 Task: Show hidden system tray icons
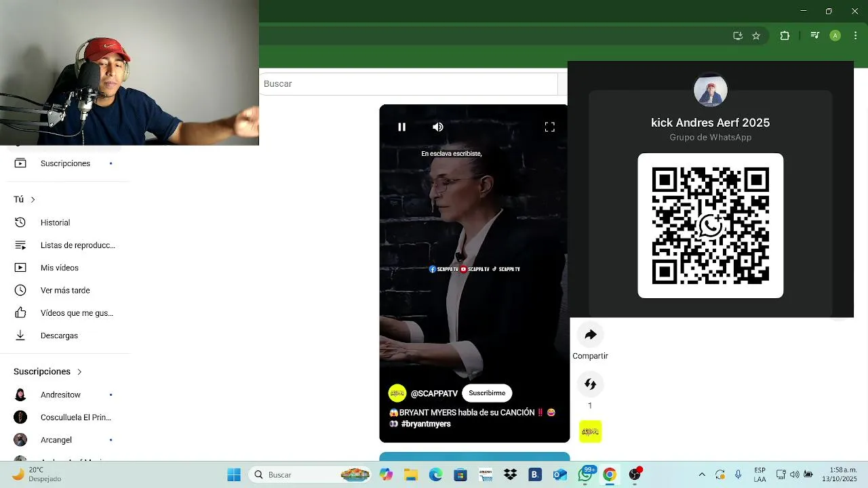tap(702, 474)
